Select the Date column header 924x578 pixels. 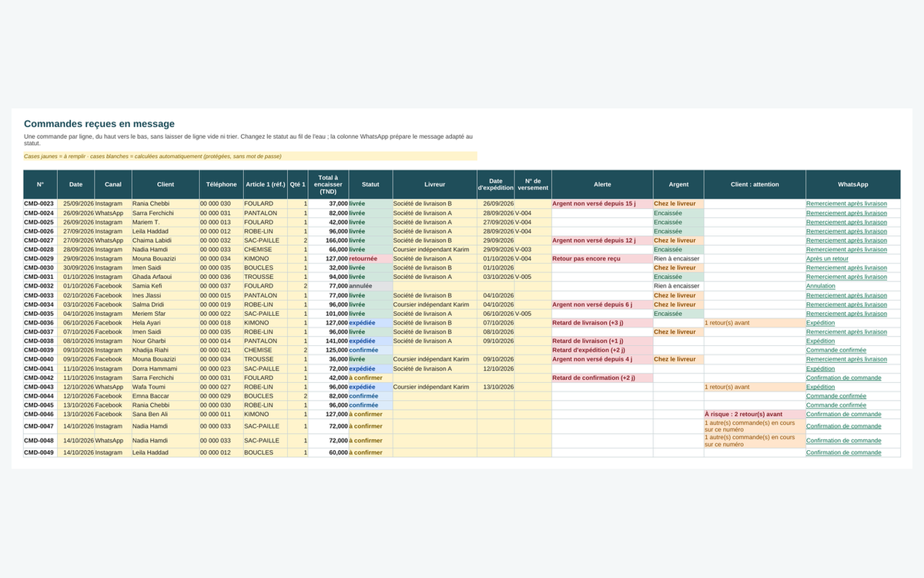click(x=75, y=184)
